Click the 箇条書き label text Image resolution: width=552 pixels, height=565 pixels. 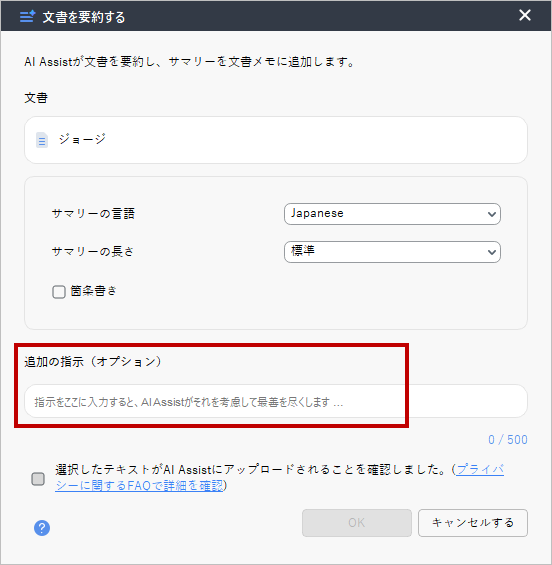[93, 291]
